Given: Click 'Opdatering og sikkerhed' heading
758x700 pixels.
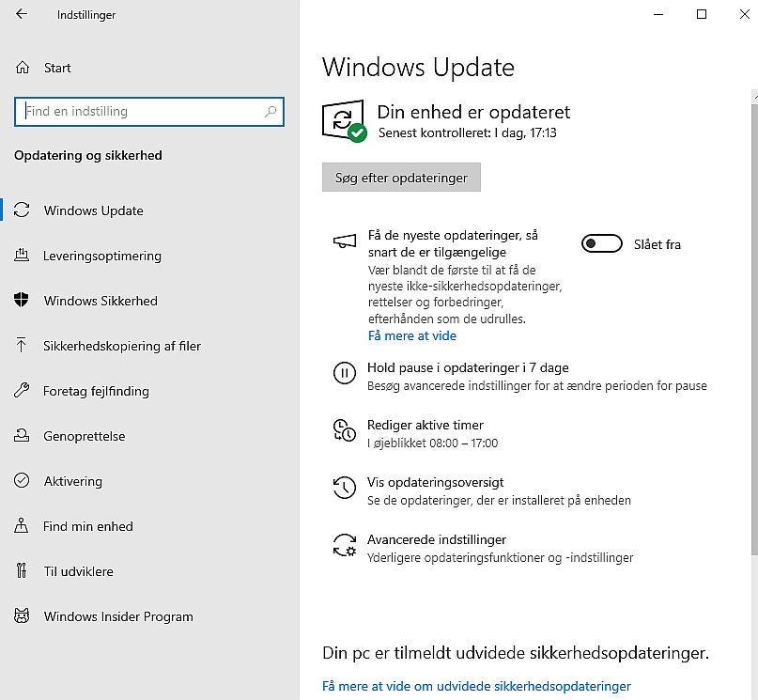Looking at the screenshot, I should (88, 156).
